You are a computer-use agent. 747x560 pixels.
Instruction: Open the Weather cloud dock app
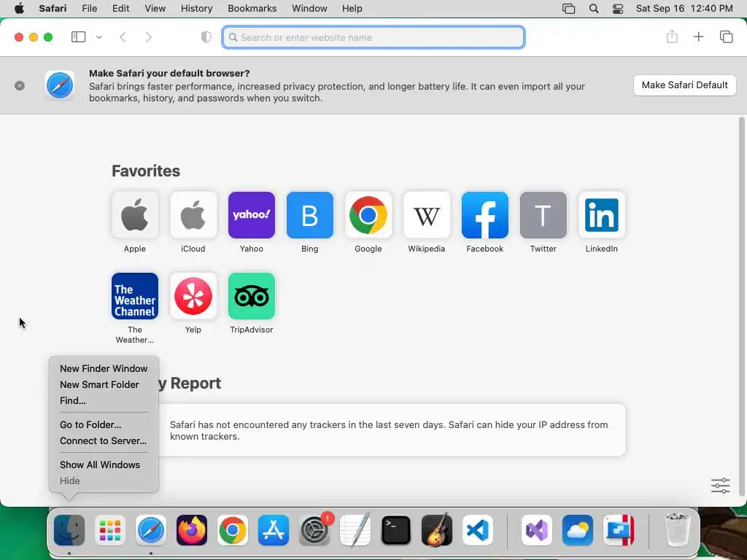[x=578, y=530]
